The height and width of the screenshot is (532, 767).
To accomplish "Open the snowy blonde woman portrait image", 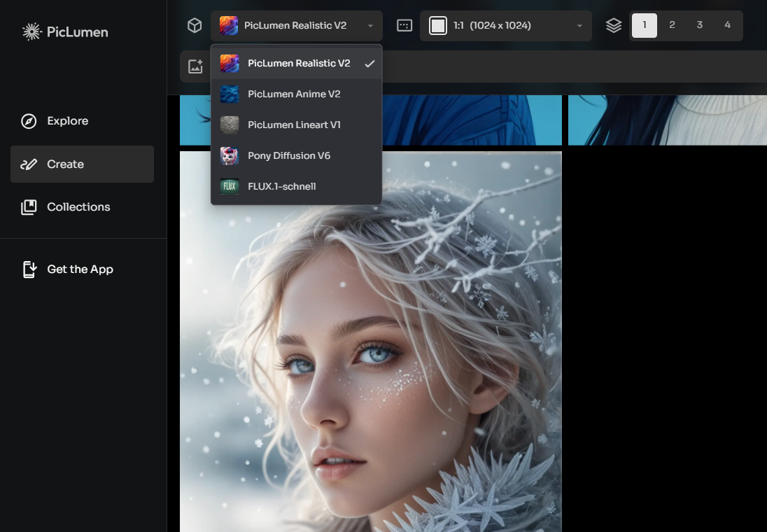I will [x=371, y=342].
